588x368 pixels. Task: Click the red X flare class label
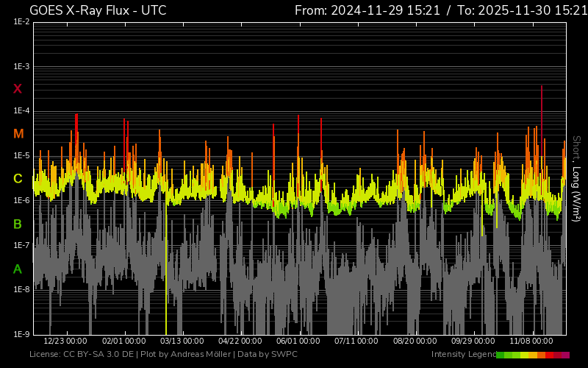[x=18, y=89]
